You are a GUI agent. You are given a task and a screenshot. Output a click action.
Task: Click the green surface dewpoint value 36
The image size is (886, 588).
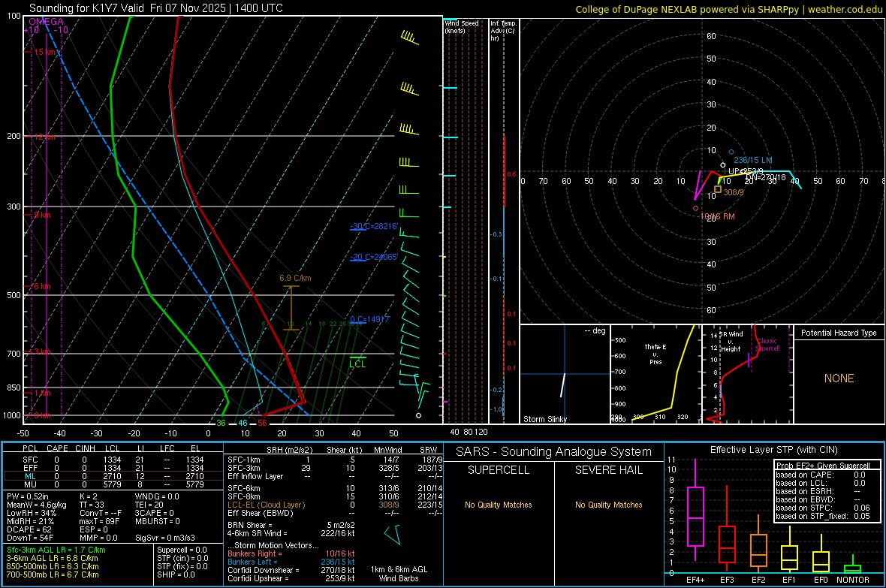tap(221, 423)
